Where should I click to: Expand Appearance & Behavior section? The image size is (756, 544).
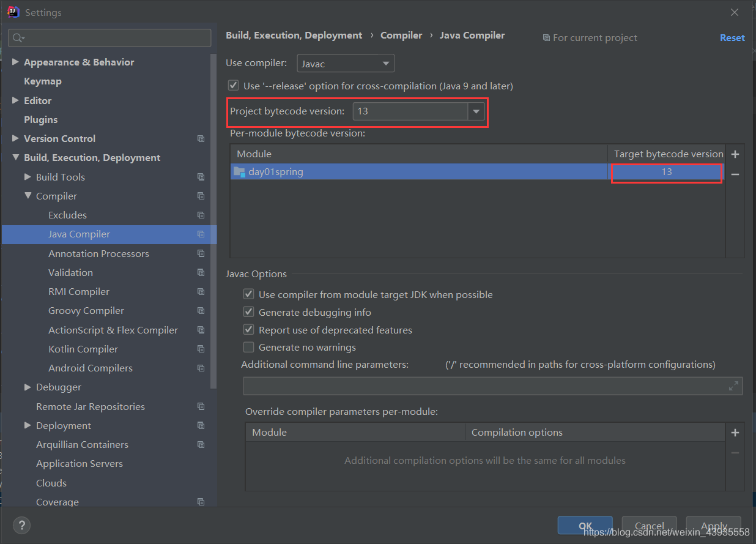pyautogui.click(x=15, y=62)
